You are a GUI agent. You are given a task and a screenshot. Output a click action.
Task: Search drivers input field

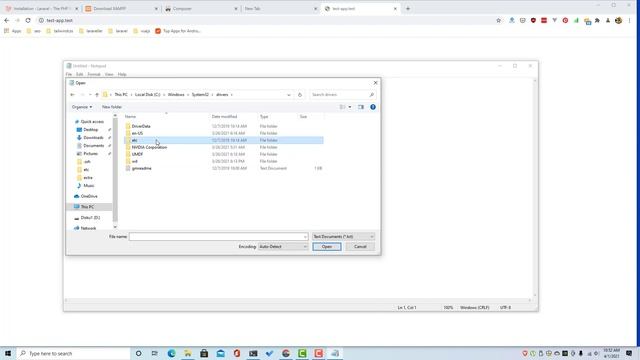(x=342, y=95)
